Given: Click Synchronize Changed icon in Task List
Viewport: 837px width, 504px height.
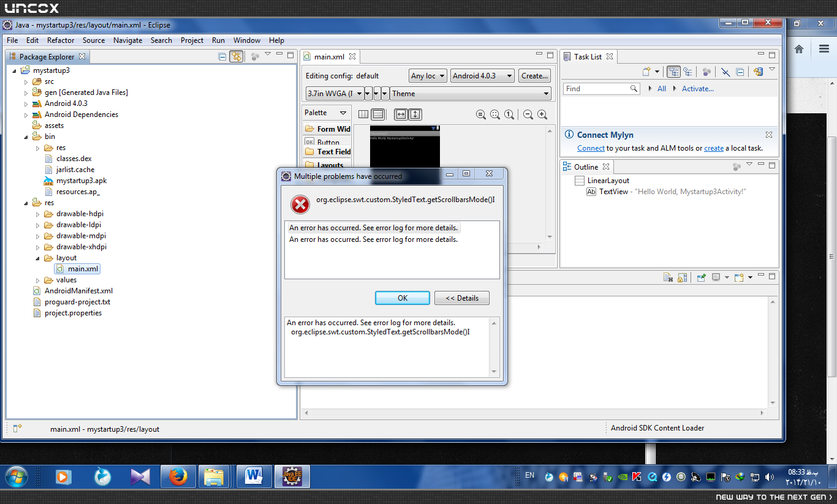Looking at the screenshot, I should (758, 72).
